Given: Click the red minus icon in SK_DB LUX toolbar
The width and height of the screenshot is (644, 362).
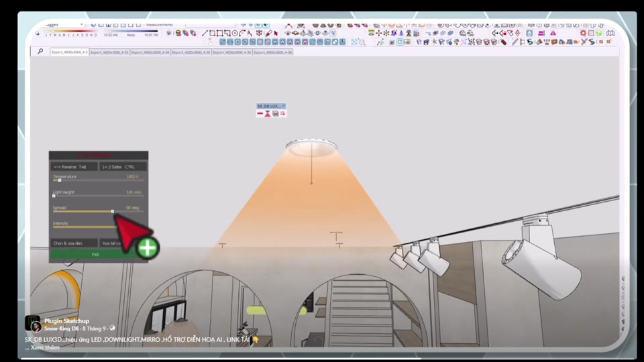Looking at the screenshot, I should point(260,114).
